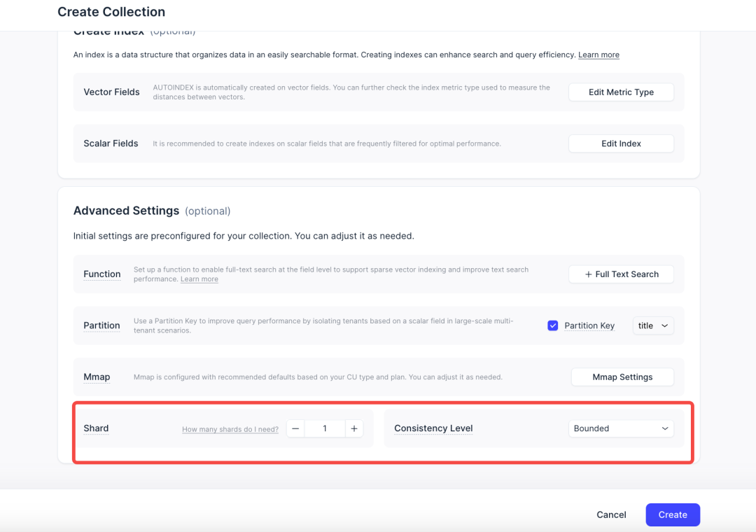The width and height of the screenshot is (756, 532).
Task: Open "How many shards do I need?" link
Action: 230,429
